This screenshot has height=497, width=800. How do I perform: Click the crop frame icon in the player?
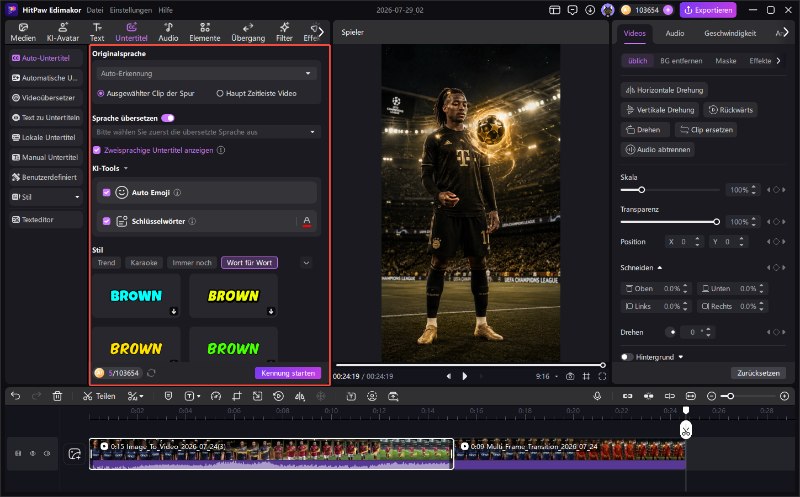586,376
